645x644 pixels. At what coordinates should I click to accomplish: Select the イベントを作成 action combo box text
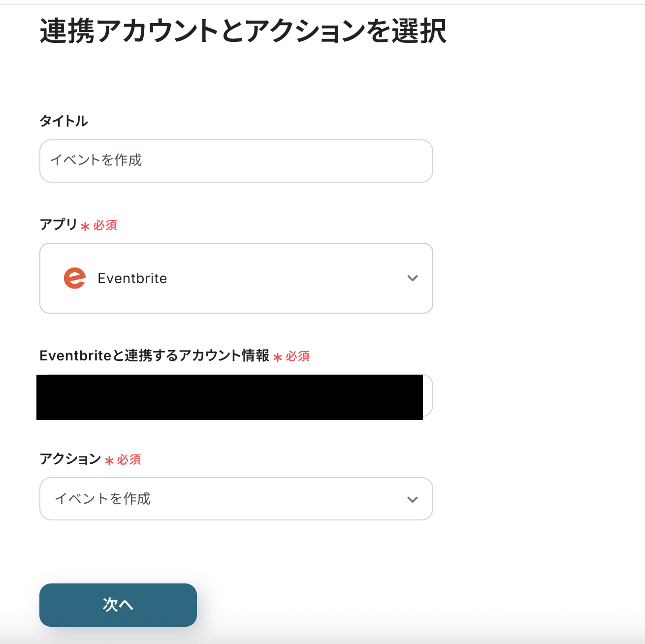point(103,499)
